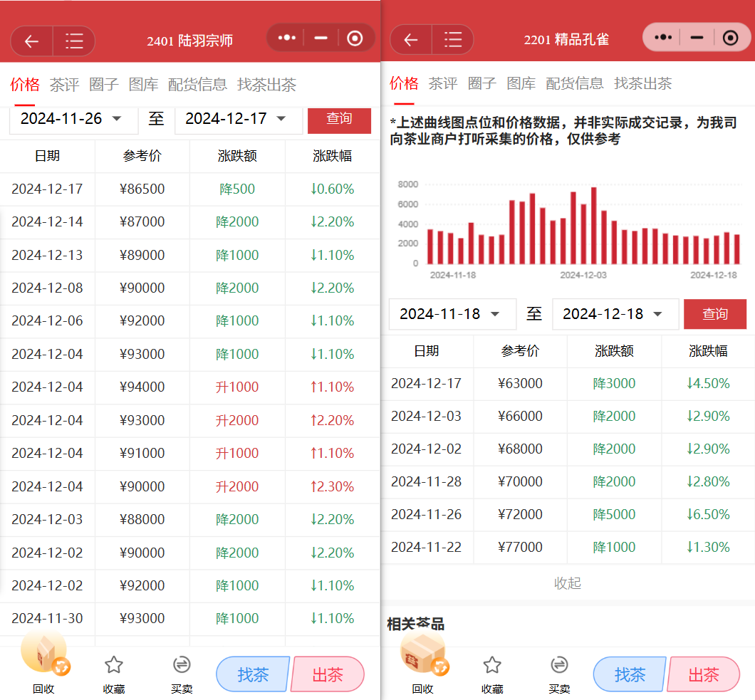
Task: Collapse the price table via 收起
Action: click(x=568, y=583)
